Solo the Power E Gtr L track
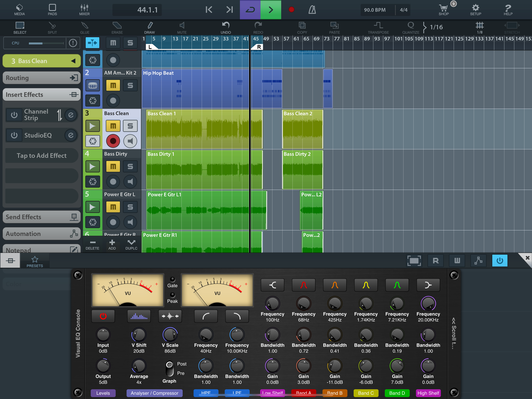 point(130,207)
